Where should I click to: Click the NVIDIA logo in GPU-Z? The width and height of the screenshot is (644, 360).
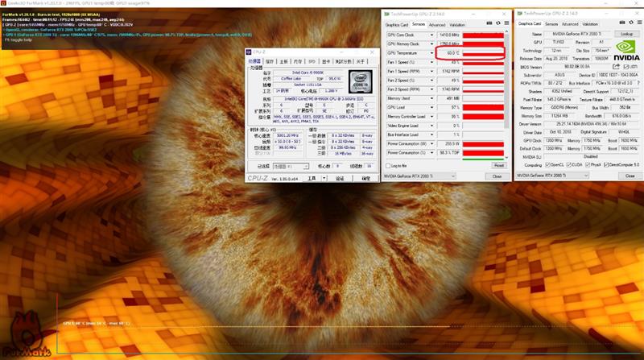tap(626, 51)
